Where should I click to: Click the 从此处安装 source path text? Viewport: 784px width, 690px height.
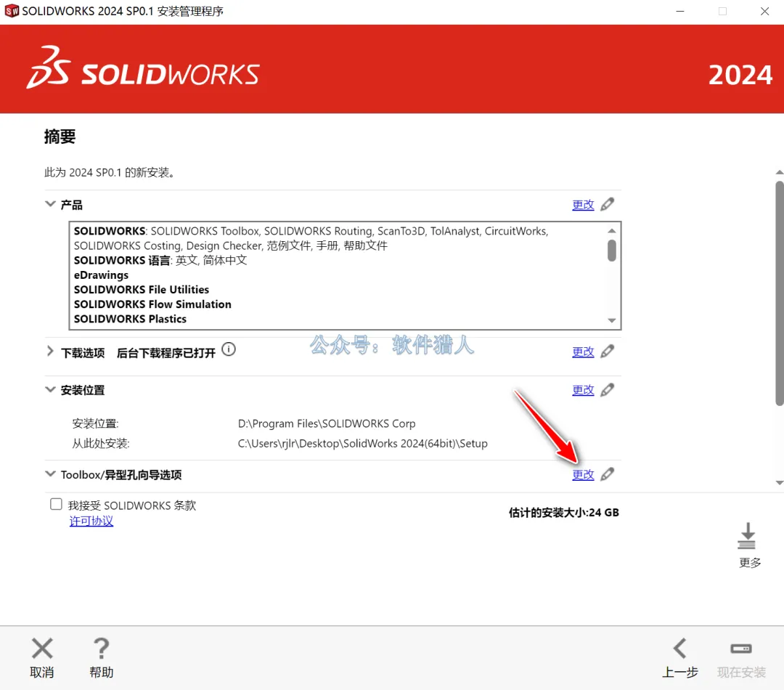[x=362, y=444]
